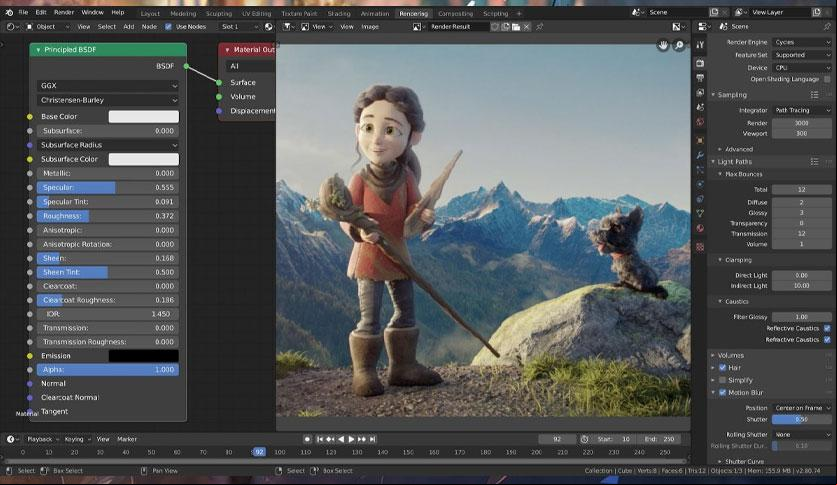Open the Playback menu in timeline

(40, 439)
